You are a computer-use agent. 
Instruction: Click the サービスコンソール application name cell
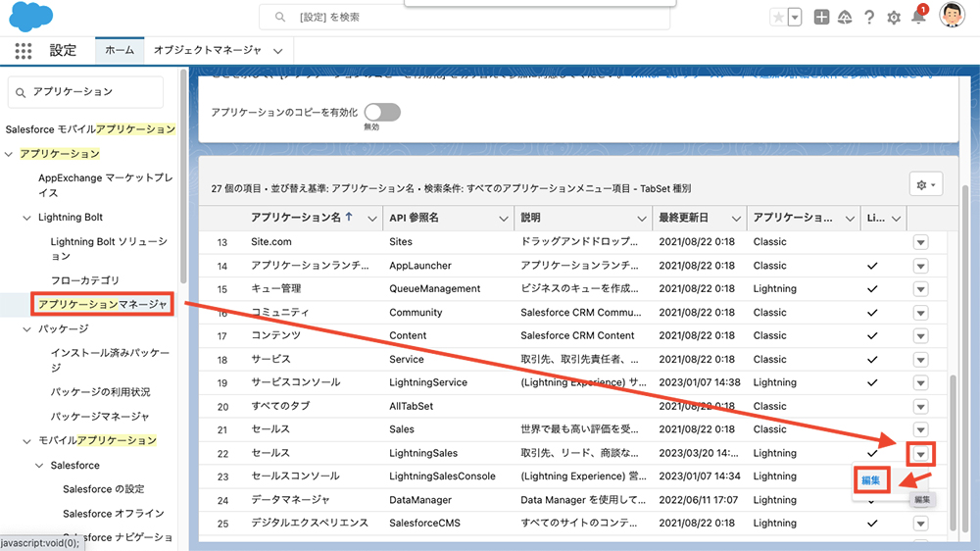click(x=295, y=382)
